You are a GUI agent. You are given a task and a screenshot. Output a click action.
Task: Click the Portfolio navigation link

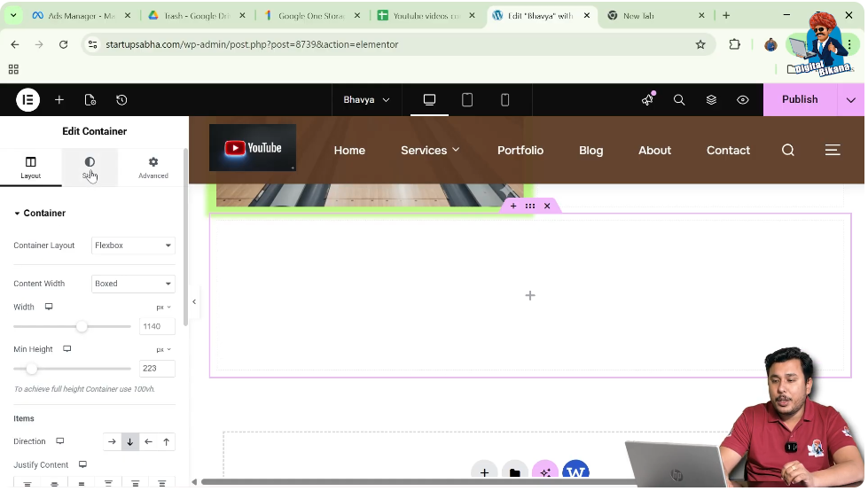tap(520, 151)
